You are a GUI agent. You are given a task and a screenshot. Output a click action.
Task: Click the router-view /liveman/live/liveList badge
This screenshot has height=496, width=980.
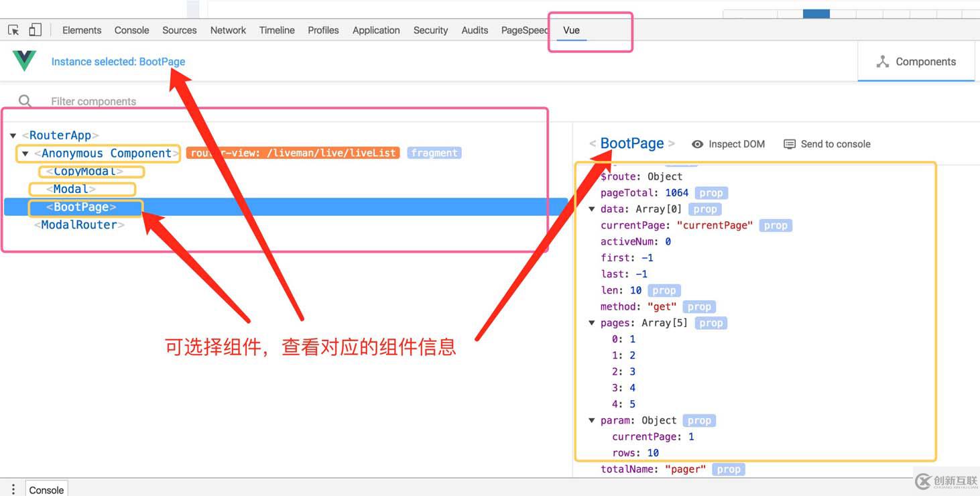pyautogui.click(x=293, y=153)
